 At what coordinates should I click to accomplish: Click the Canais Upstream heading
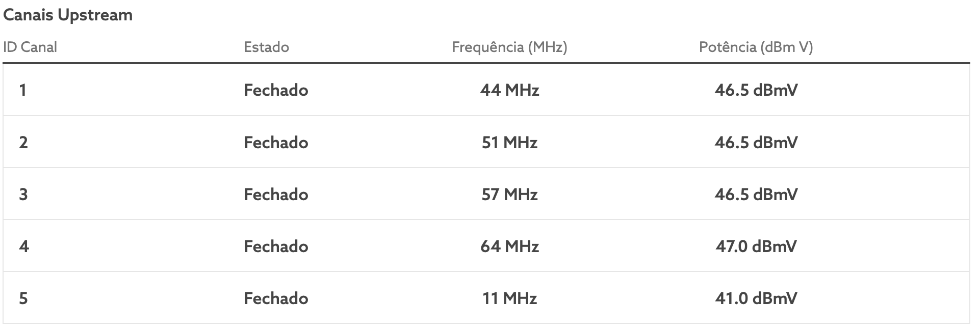click(x=68, y=15)
